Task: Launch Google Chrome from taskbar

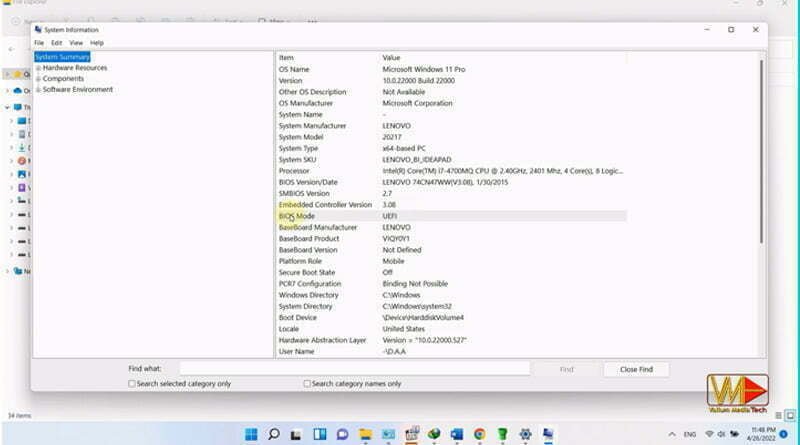Action: (x=480, y=434)
